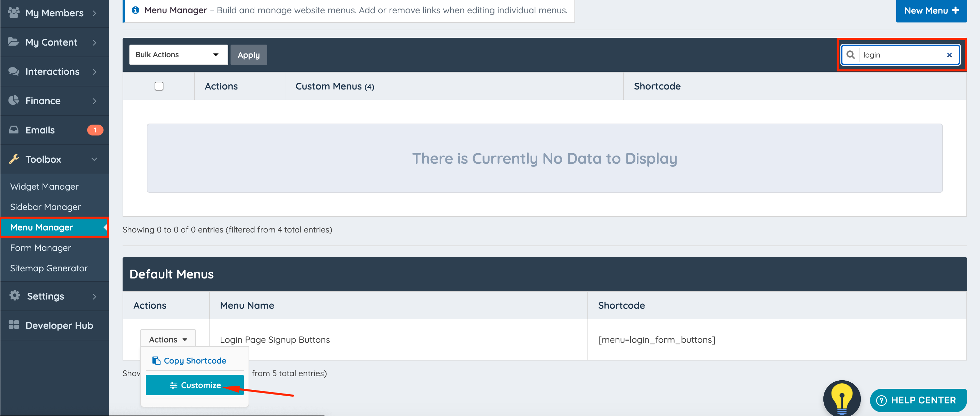Clear the login search with X

(x=949, y=55)
